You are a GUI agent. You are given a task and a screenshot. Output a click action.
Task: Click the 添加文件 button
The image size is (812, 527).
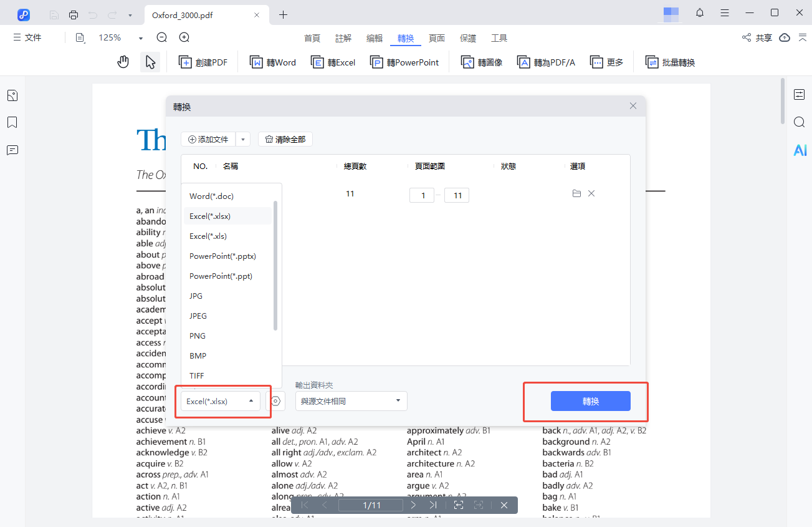[208, 139]
